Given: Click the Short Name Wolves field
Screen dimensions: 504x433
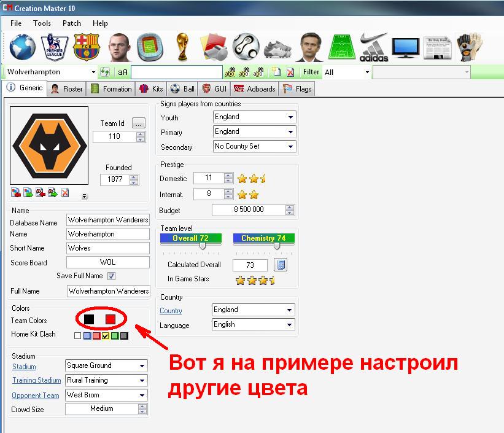Looking at the screenshot, I should coord(107,248).
